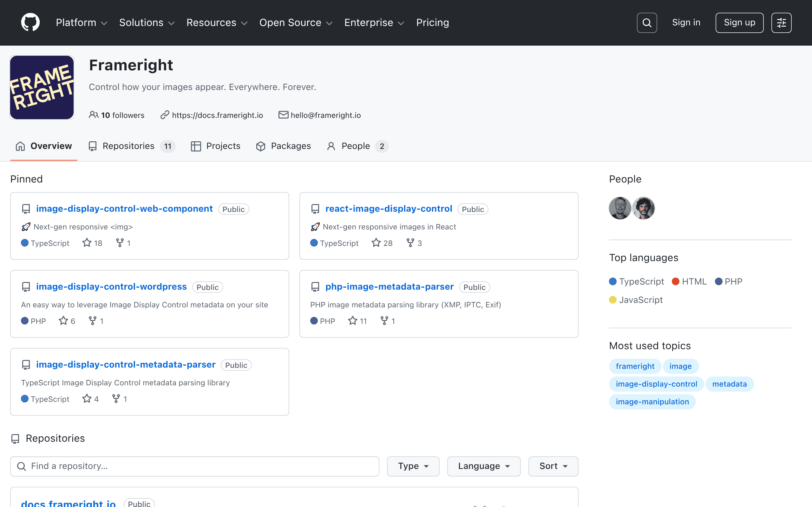Viewport: 812px width, 507px height.
Task: Click the star count on image-display-control-web-component
Action: click(x=92, y=243)
